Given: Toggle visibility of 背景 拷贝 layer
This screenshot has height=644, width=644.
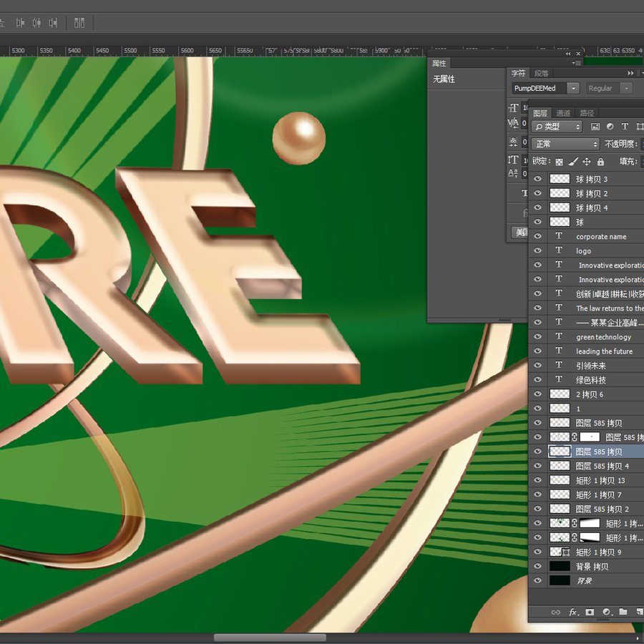Looking at the screenshot, I should (537, 566).
